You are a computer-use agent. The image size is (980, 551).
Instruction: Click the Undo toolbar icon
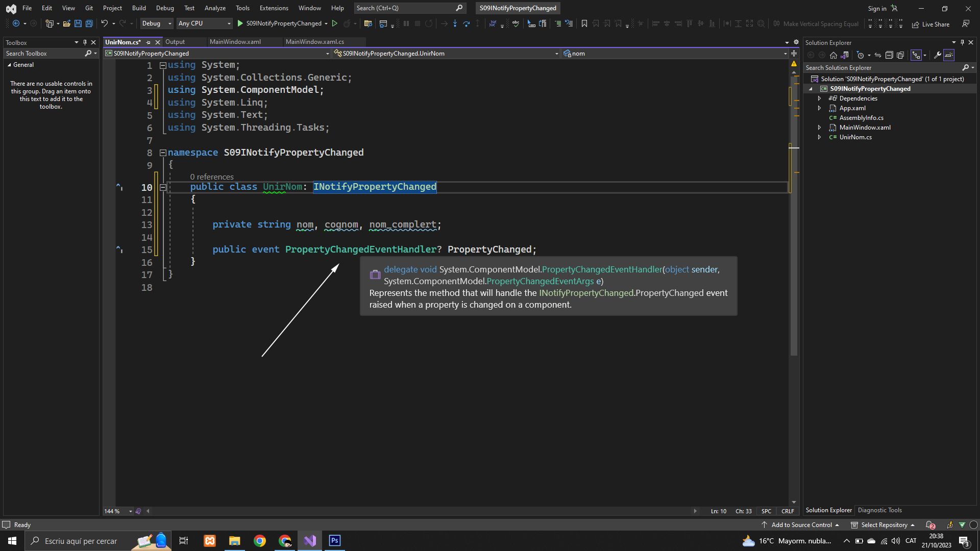click(104, 23)
